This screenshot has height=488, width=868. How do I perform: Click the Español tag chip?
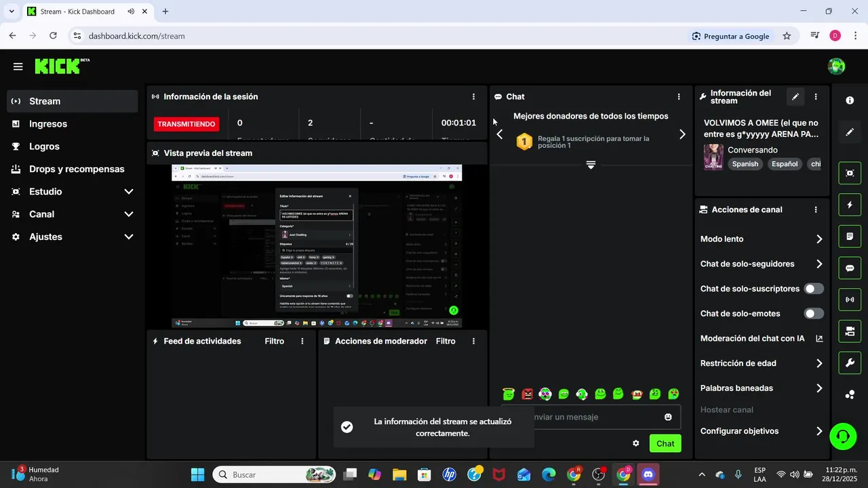point(785,164)
